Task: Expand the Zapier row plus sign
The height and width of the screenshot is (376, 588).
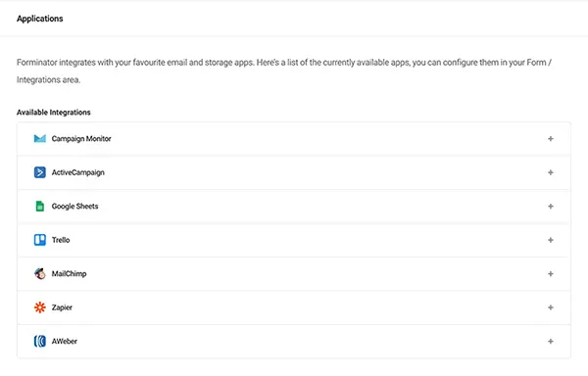Action: pyautogui.click(x=551, y=307)
